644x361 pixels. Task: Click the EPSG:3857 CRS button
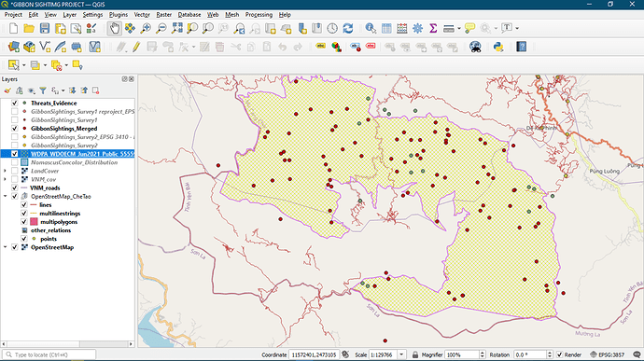pyautogui.click(x=607, y=354)
